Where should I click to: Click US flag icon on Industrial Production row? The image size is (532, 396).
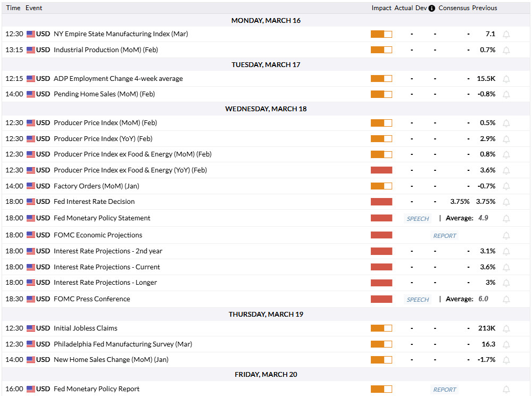[31, 50]
